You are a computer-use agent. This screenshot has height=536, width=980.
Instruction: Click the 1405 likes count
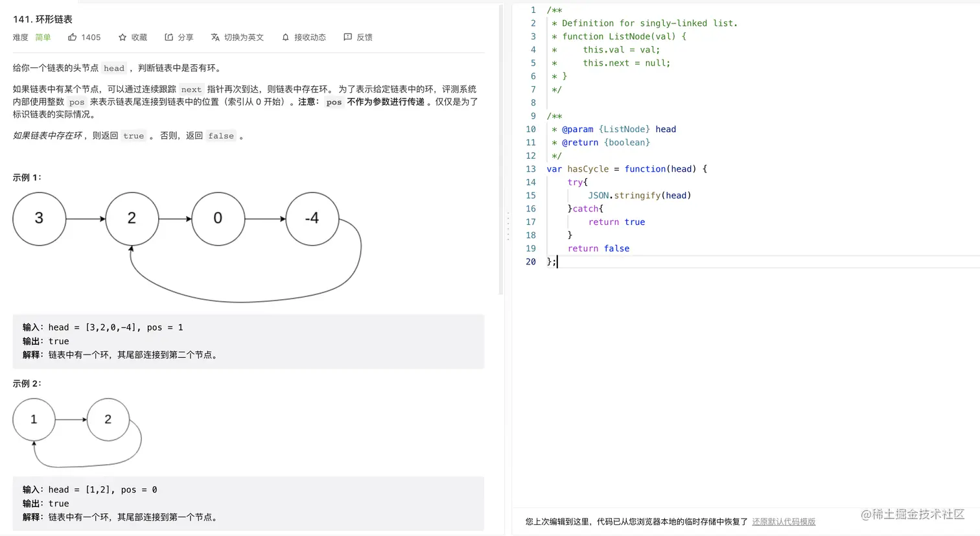[91, 38]
